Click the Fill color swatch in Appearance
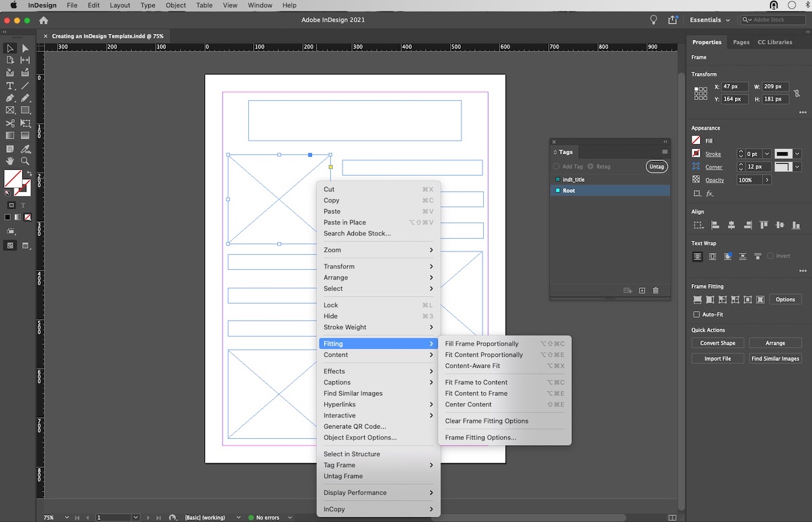This screenshot has height=522, width=812. (696, 141)
